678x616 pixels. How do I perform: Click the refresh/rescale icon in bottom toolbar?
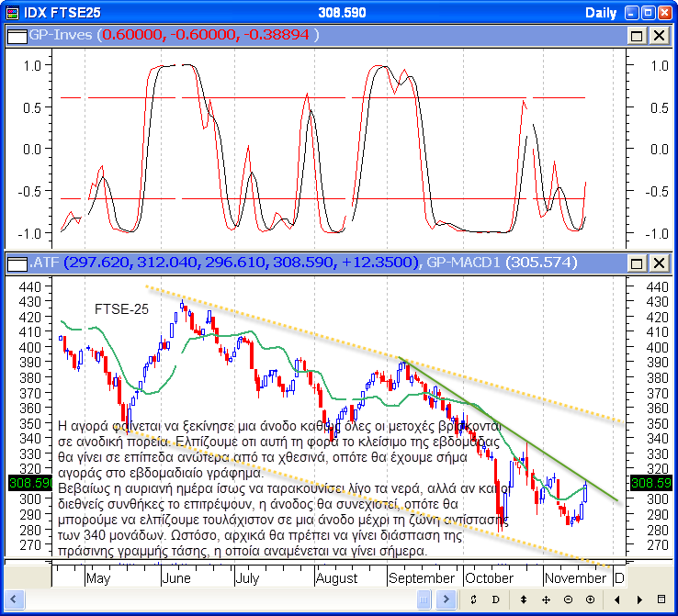(472, 599)
